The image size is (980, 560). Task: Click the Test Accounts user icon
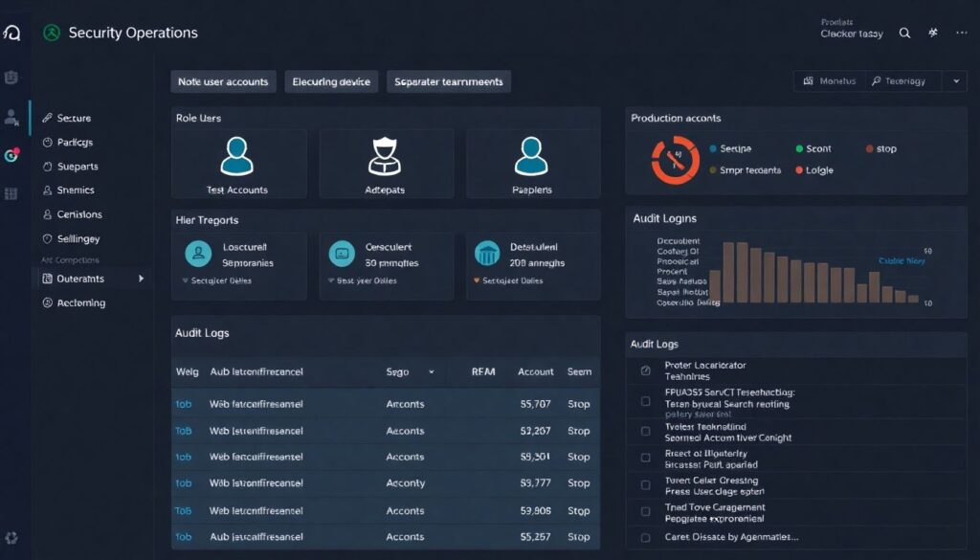click(x=236, y=156)
